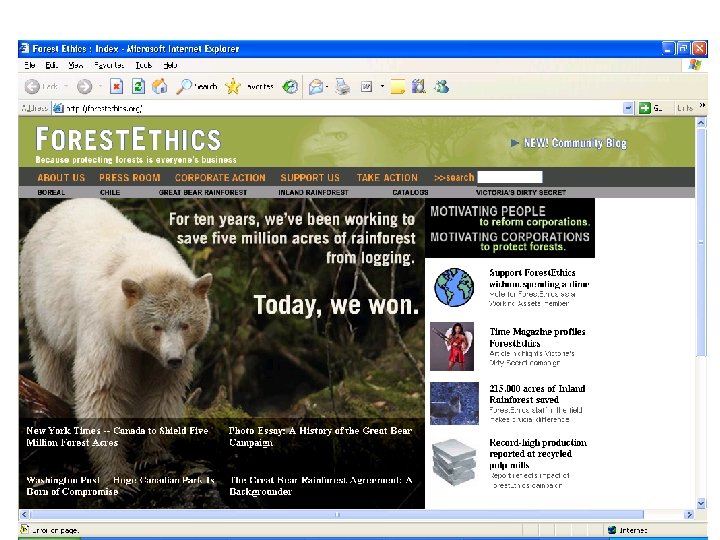720x540 pixels.
Task: Click the globe thumbnail image
Action: pos(454,287)
